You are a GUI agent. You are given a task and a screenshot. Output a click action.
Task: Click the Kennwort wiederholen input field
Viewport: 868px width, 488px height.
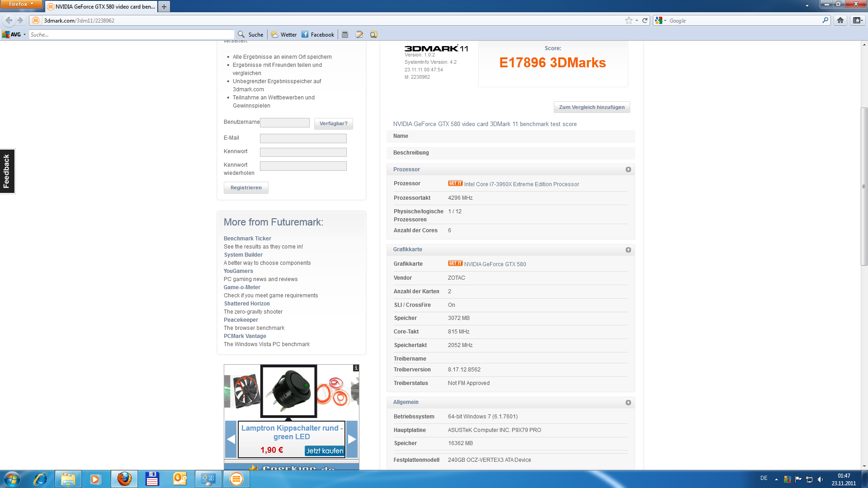click(303, 166)
